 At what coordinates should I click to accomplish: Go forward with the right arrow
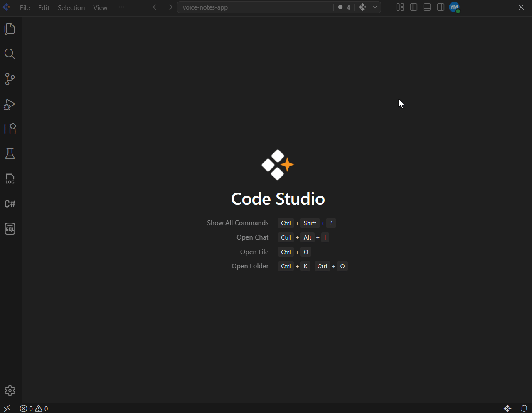click(x=169, y=7)
